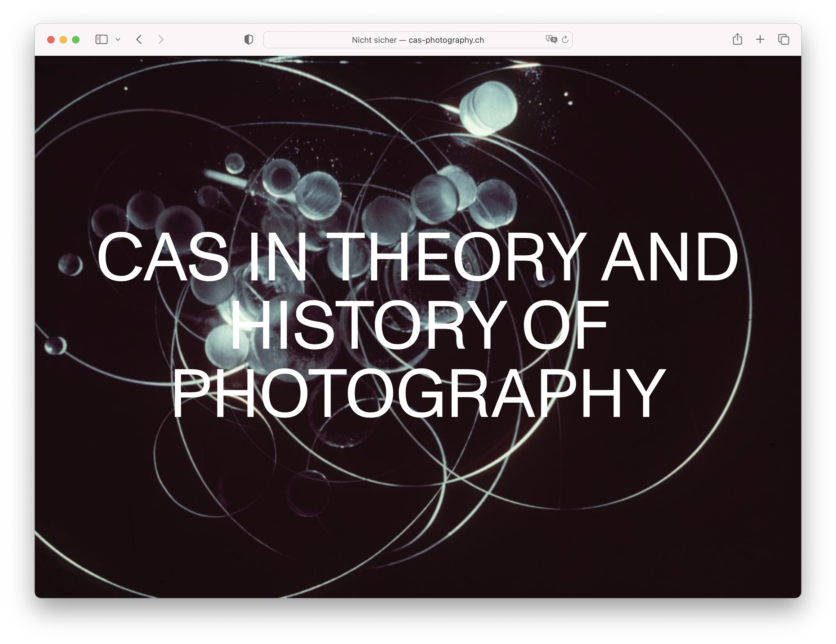Image resolution: width=836 pixels, height=644 pixels.
Task: Click the 'PHOTOGRAPHY' heading word
Action: 419,393
